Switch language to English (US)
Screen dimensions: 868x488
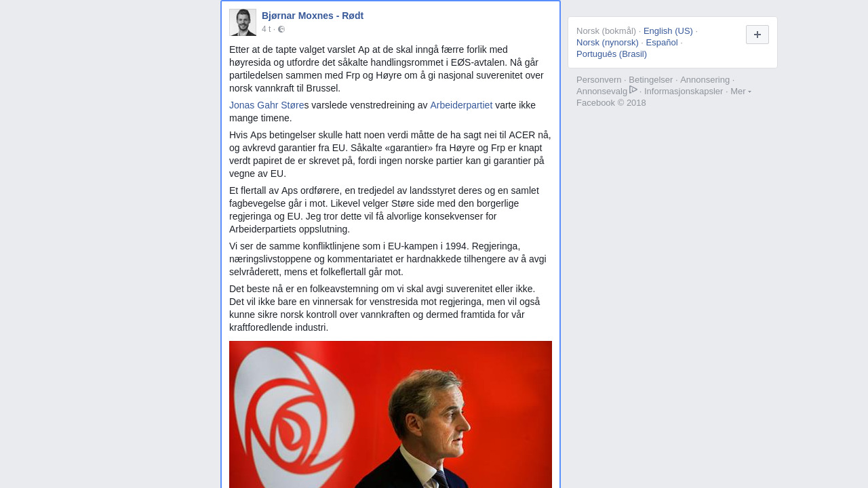[x=668, y=31]
